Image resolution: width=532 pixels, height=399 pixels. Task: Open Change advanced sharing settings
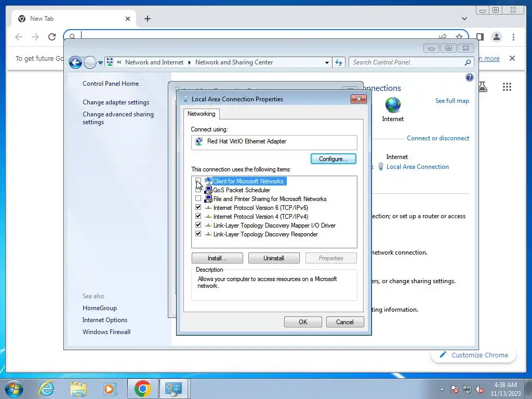(x=118, y=118)
